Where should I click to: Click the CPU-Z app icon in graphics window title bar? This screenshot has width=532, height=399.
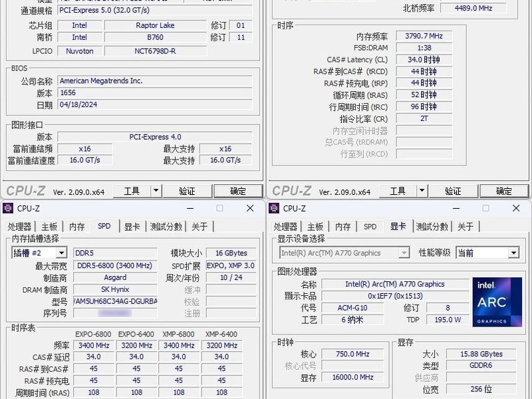(x=274, y=208)
